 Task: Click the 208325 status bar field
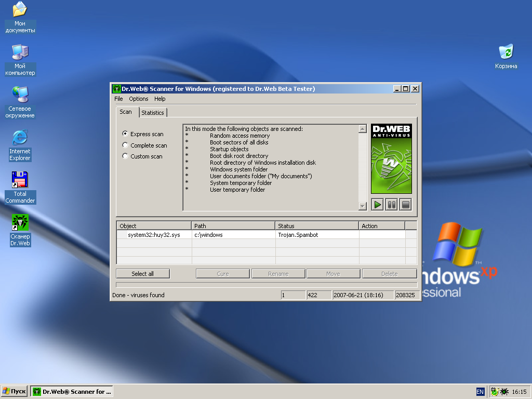407,295
